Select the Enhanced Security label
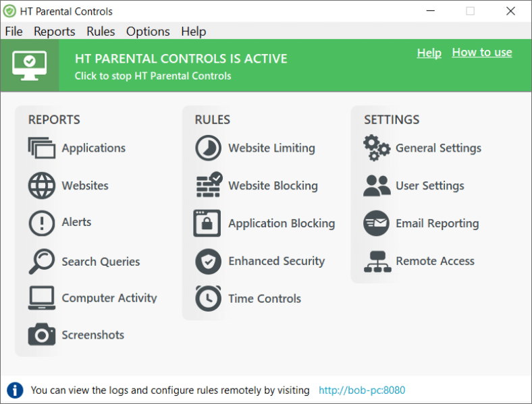This screenshot has width=532, height=404. [277, 261]
